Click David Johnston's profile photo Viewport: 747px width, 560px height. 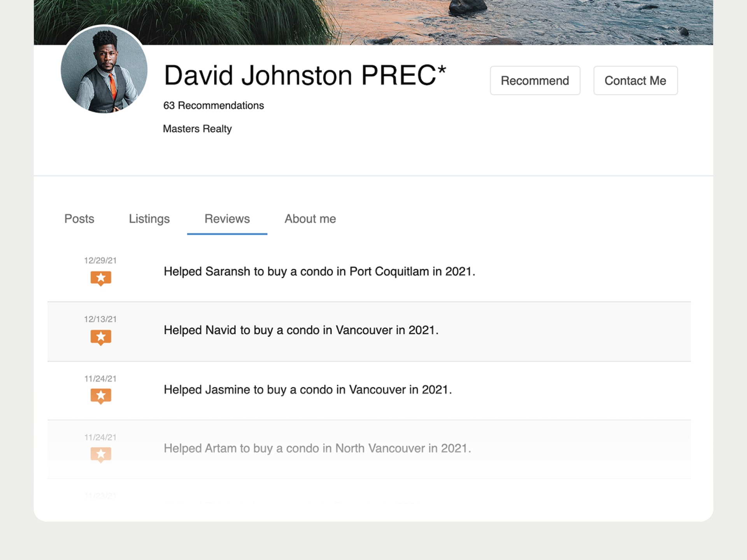click(104, 69)
